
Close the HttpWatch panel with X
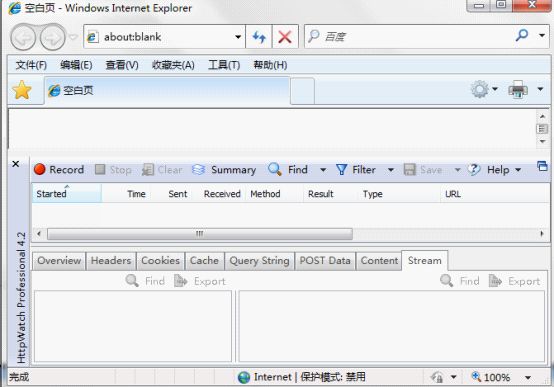pos(16,164)
